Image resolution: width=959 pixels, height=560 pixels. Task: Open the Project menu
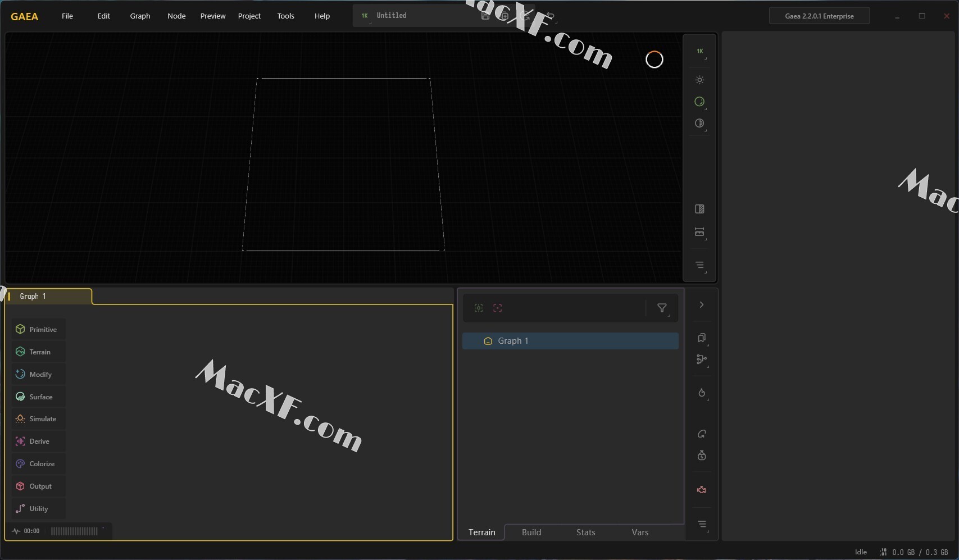click(249, 16)
